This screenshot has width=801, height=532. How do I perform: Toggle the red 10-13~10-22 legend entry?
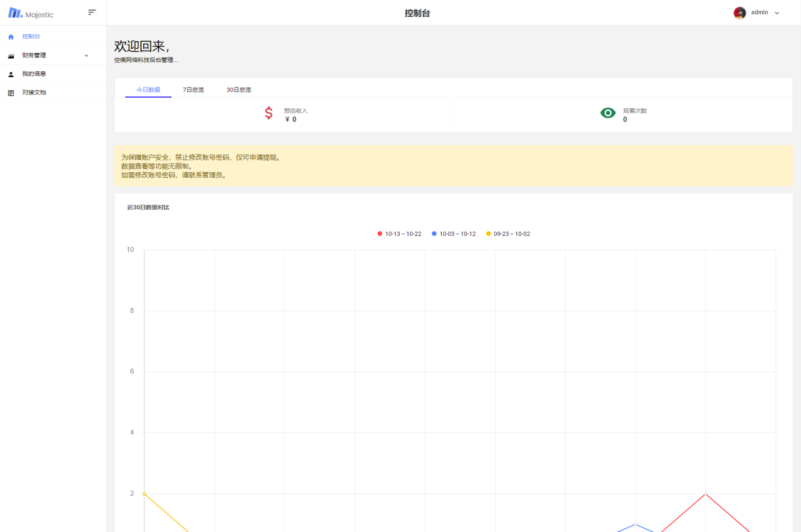pyautogui.click(x=399, y=233)
